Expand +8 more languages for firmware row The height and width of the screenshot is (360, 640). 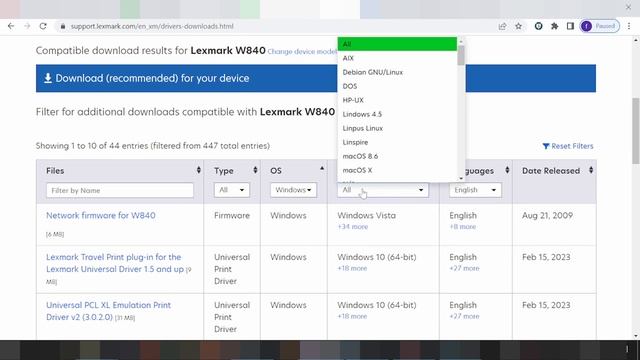pos(462,227)
